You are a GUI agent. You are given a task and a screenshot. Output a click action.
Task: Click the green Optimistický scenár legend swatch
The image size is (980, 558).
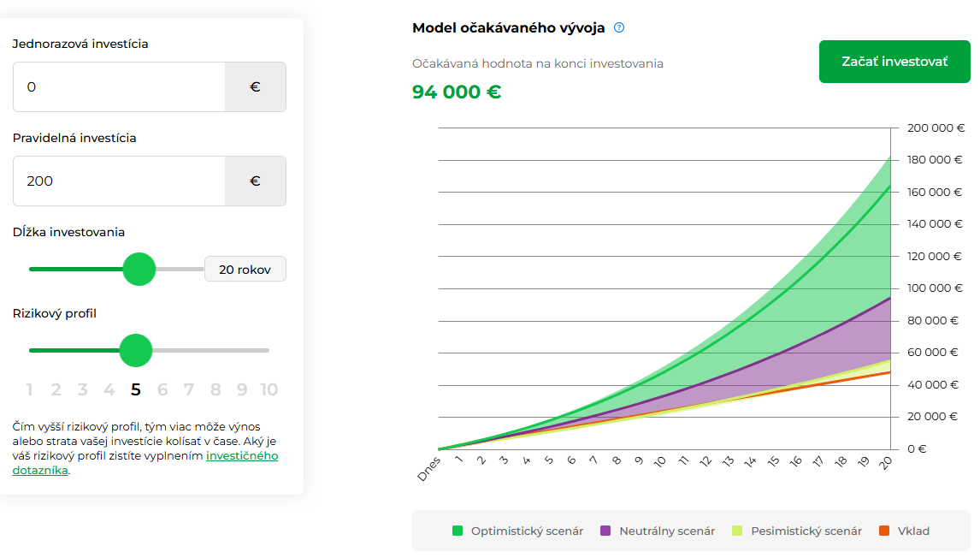pos(458,531)
